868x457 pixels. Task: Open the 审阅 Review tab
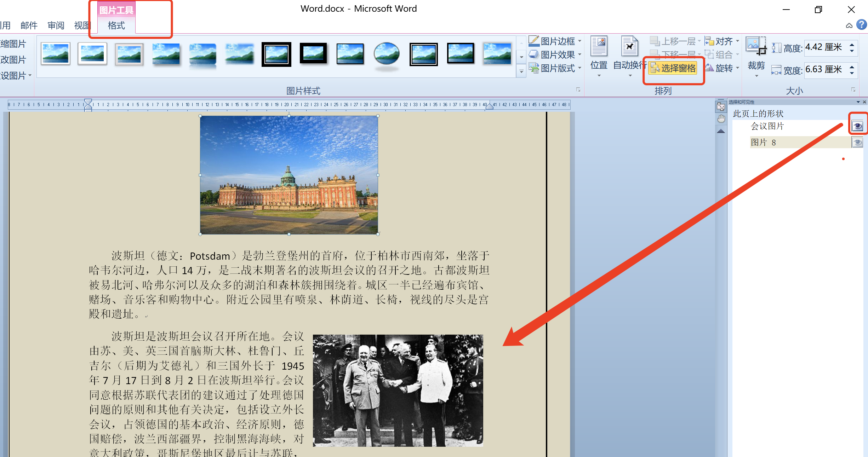tap(56, 25)
